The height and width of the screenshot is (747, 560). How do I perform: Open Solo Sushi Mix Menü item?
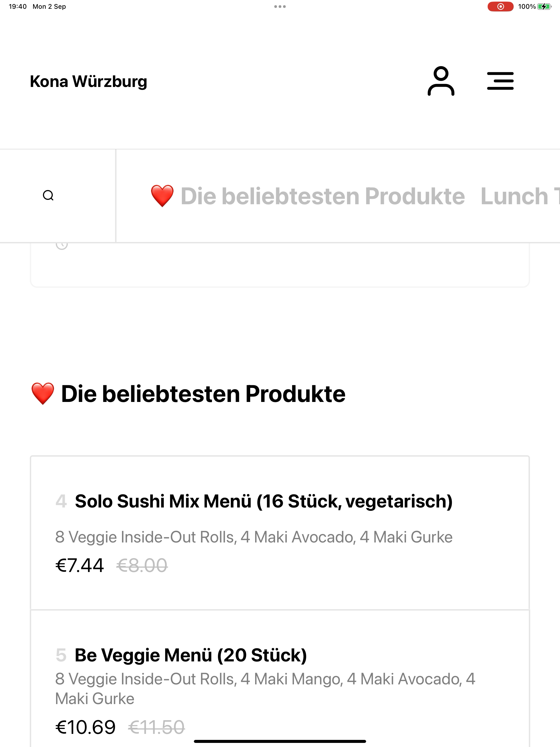pos(280,533)
